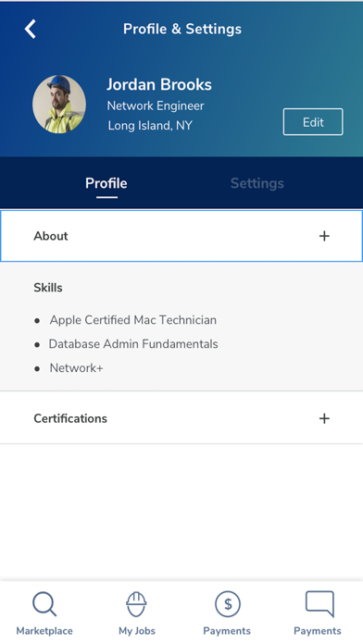Image resolution: width=363 pixels, height=644 pixels.
Task: Select Apple Certified Mac Technician skill
Action: point(132,320)
